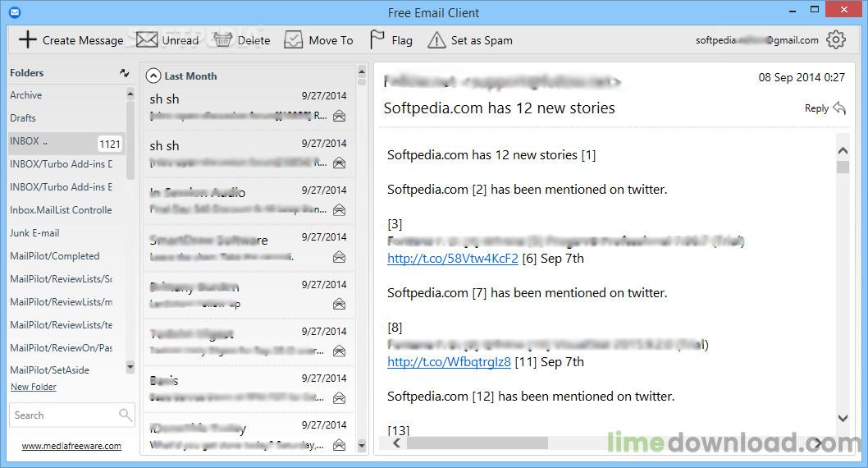
Task: Click the Folders header label
Action: click(26, 72)
